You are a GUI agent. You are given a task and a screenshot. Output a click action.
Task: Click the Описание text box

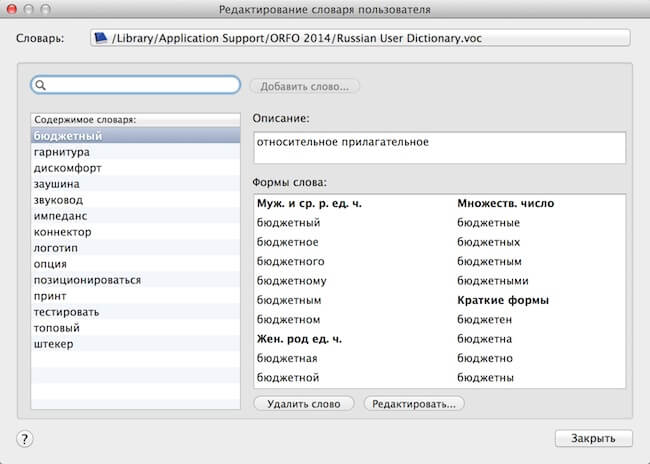pos(439,148)
